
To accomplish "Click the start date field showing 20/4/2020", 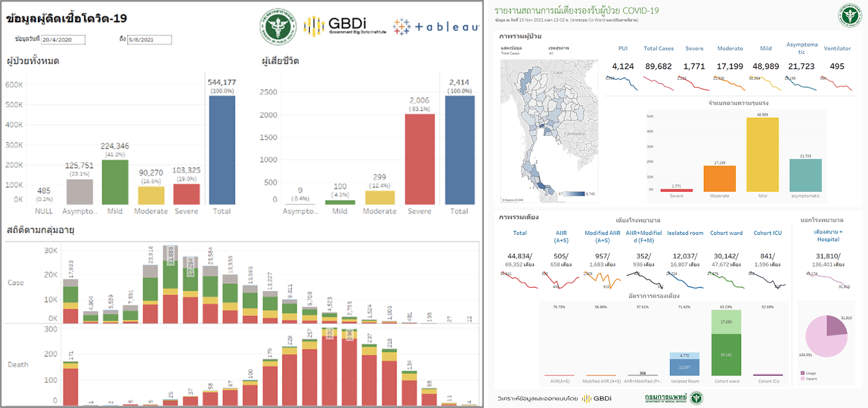I will (63, 40).
